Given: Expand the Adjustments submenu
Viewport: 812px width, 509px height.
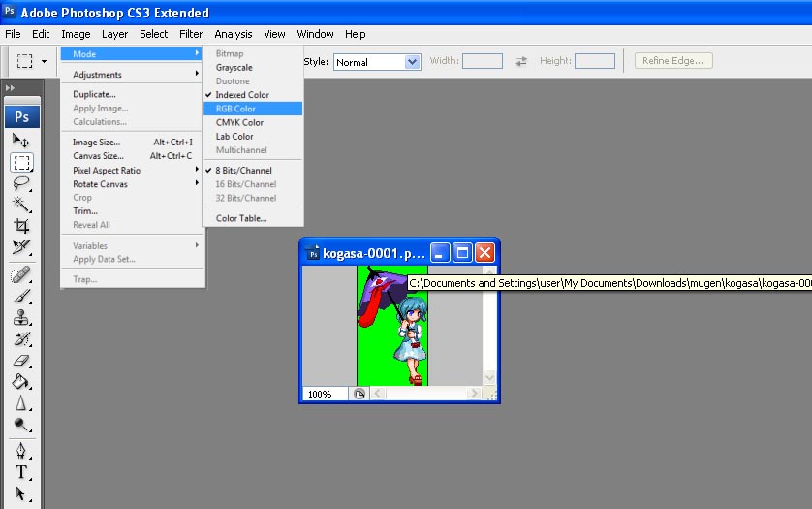Looking at the screenshot, I should (x=131, y=74).
